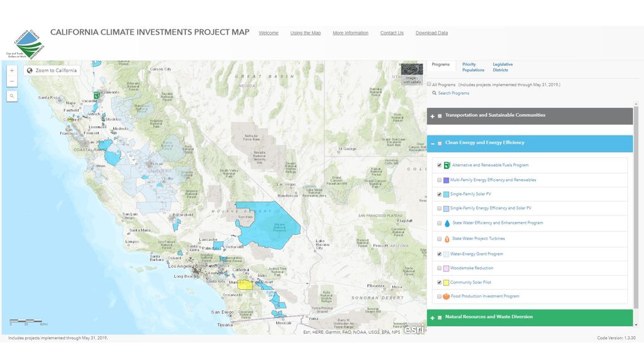Click the globe icon beside Zoom to California
644x362 pixels.
30,70
